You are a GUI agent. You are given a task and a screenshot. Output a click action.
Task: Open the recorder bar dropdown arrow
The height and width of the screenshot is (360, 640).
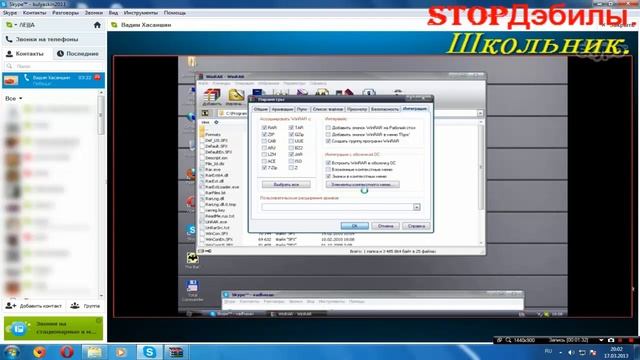601,340
